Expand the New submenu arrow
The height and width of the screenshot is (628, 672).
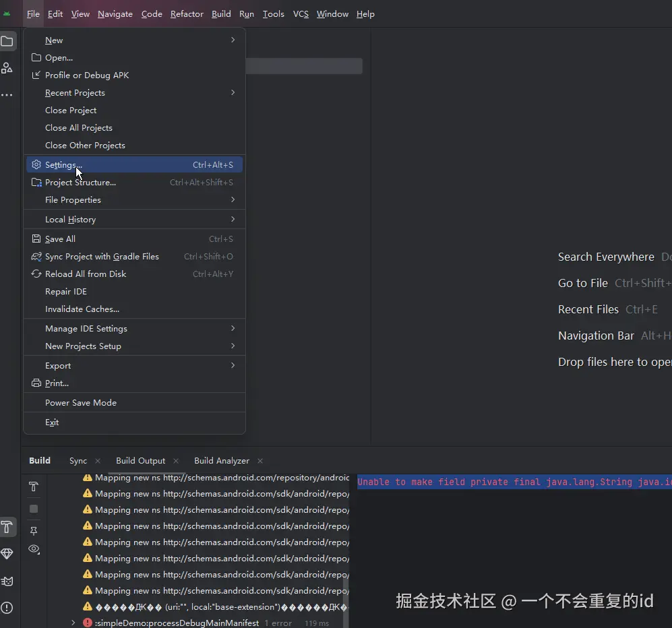pos(233,40)
